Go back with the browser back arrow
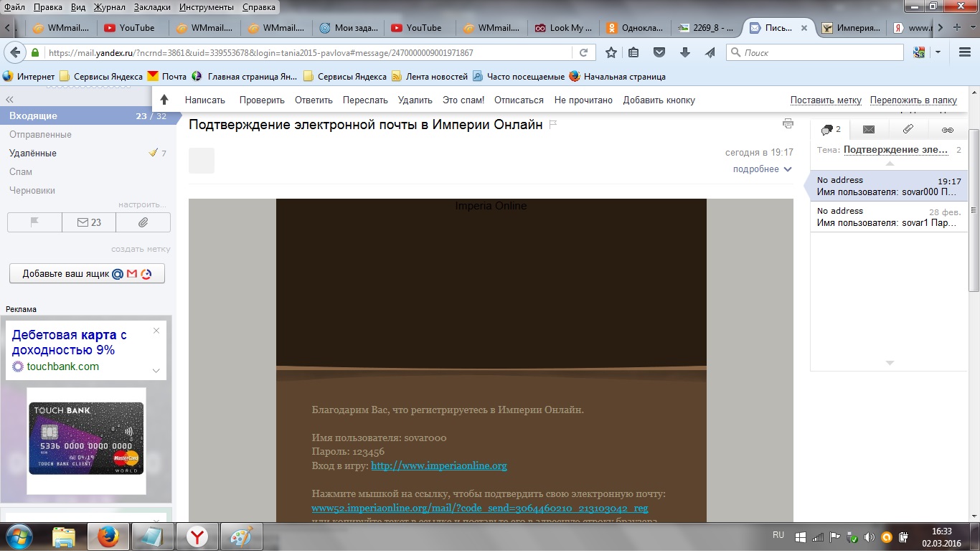This screenshot has height=558, width=980. (14, 52)
